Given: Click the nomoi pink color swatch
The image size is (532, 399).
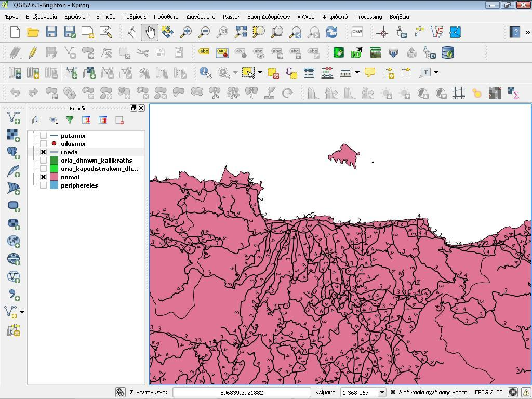Looking at the screenshot, I should tap(54, 177).
